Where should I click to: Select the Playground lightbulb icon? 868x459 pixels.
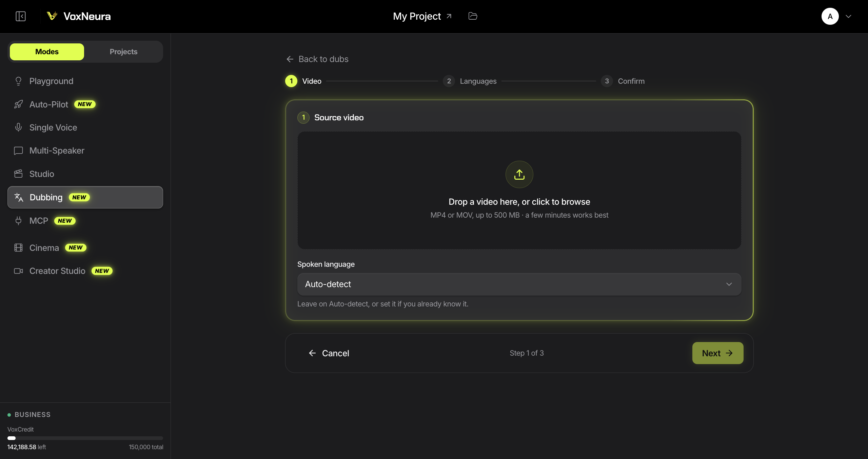pyautogui.click(x=18, y=81)
